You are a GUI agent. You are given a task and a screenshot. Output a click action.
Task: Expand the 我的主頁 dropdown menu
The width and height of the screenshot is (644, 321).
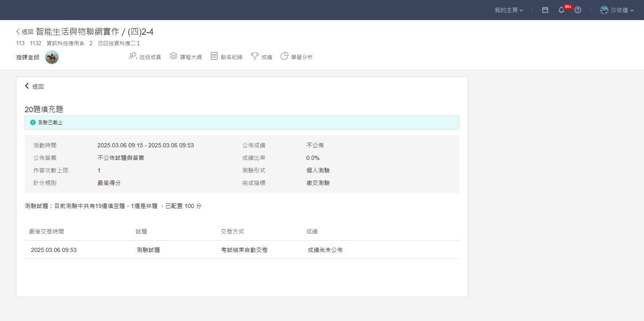tap(509, 10)
